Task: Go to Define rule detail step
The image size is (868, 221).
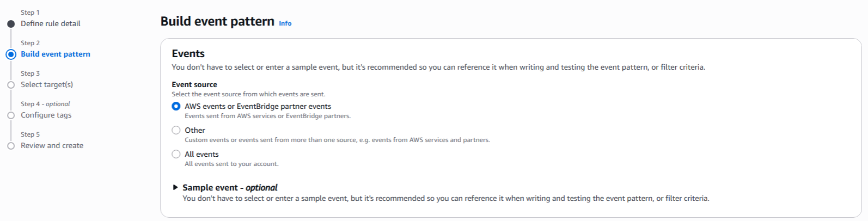Action: 51,24
